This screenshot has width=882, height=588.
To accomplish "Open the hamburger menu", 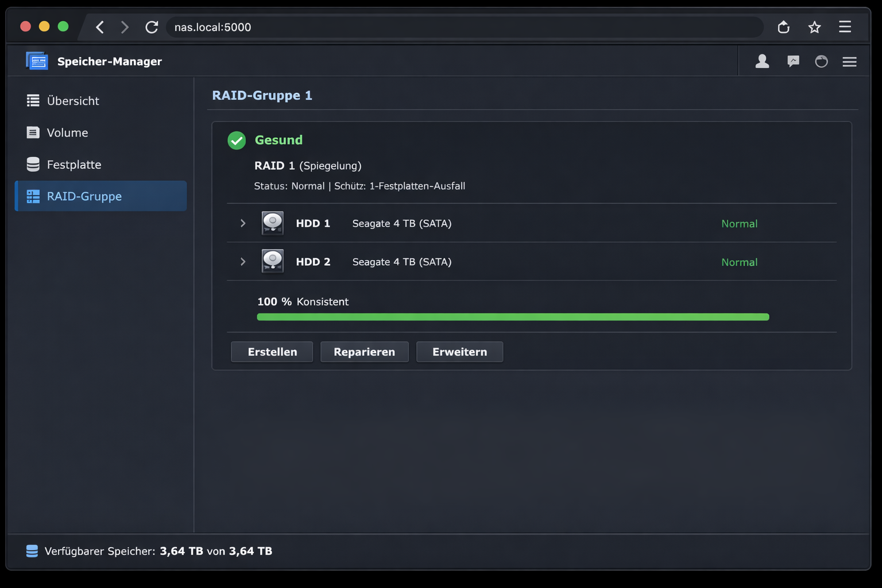I will point(849,61).
